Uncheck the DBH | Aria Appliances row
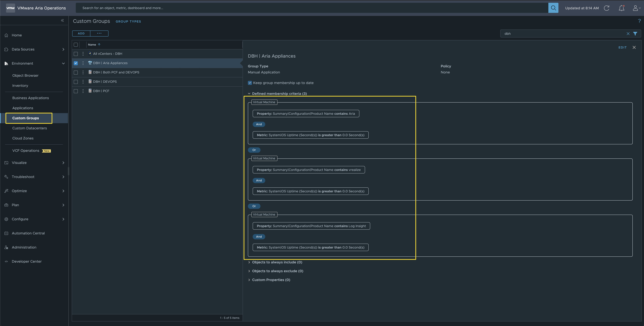 coord(76,63)
